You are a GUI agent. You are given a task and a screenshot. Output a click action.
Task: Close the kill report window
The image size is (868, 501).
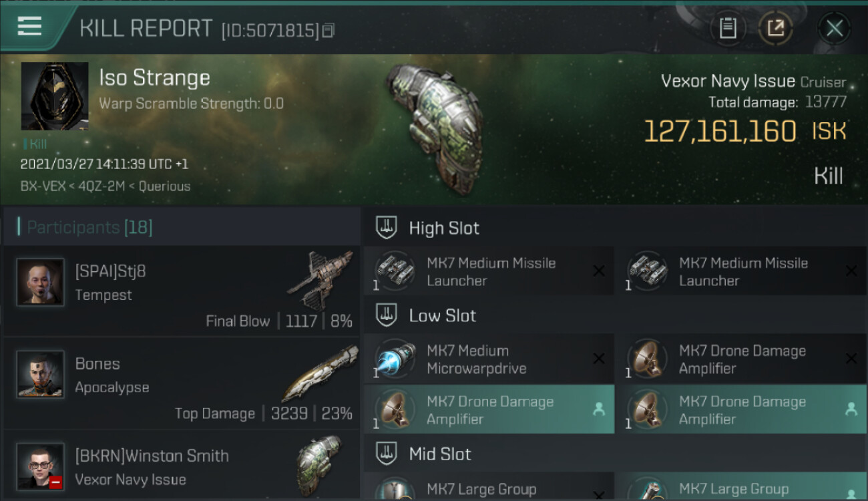click(x=834, y=29)
